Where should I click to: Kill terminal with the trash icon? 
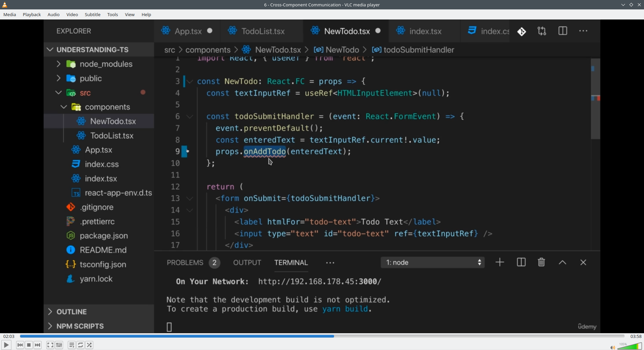(541, 262)
